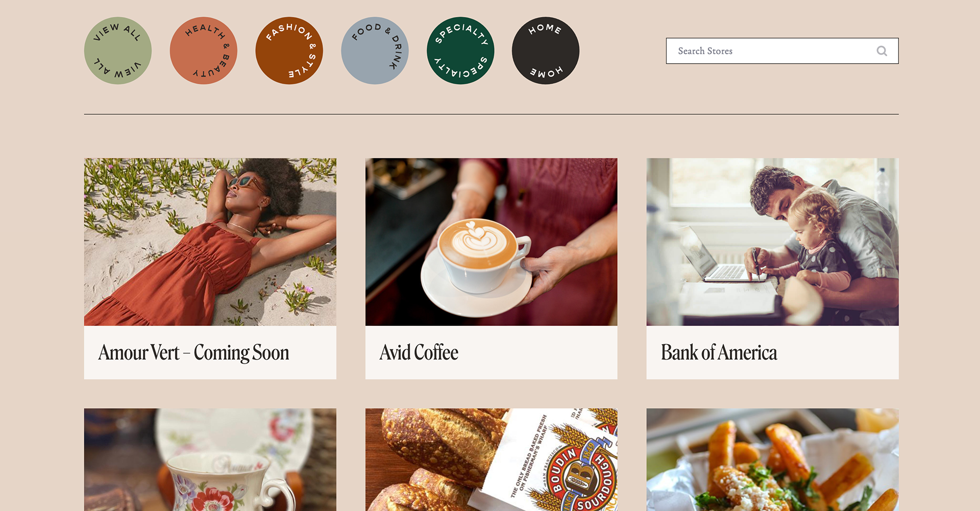Open the Boudin Sourdough bread image

pyautogui.click(x=492, y=459)
